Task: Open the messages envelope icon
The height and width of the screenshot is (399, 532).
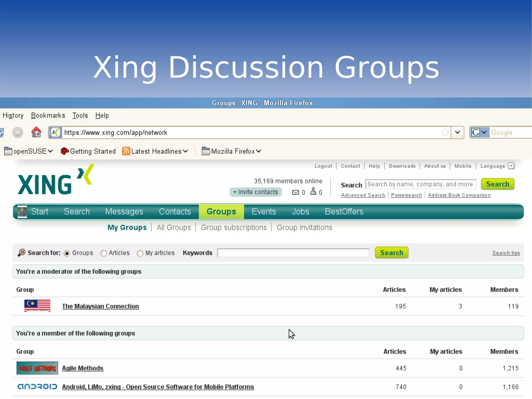Action: click(x=296, y=192)
